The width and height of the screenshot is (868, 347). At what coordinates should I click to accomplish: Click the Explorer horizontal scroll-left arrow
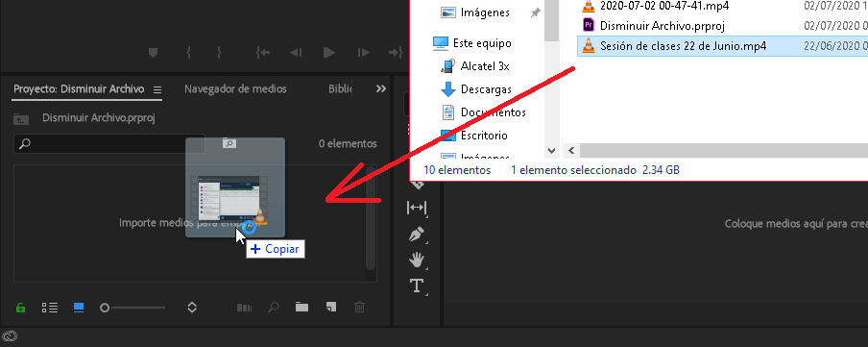coord(571,150)
